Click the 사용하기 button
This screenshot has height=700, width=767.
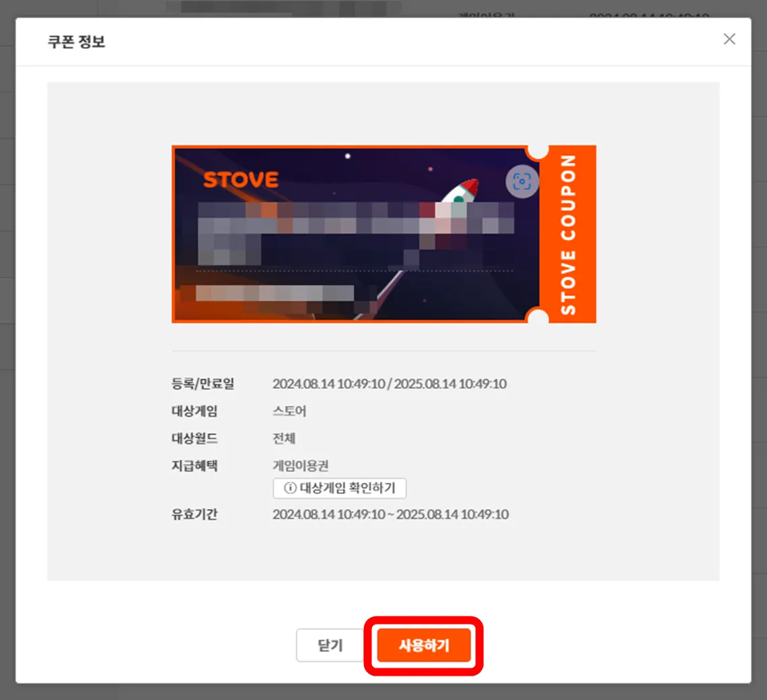coord(424,645)
